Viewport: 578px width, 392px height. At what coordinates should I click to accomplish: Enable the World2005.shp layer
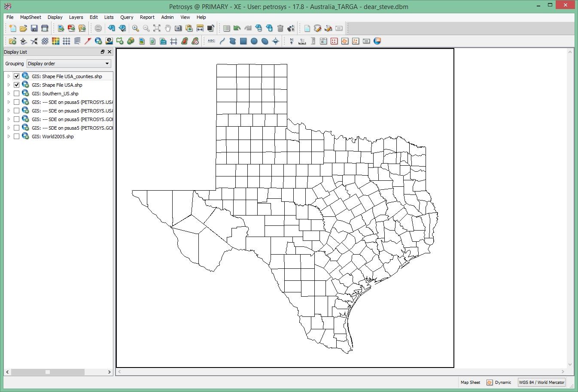[x=16, y=136]
